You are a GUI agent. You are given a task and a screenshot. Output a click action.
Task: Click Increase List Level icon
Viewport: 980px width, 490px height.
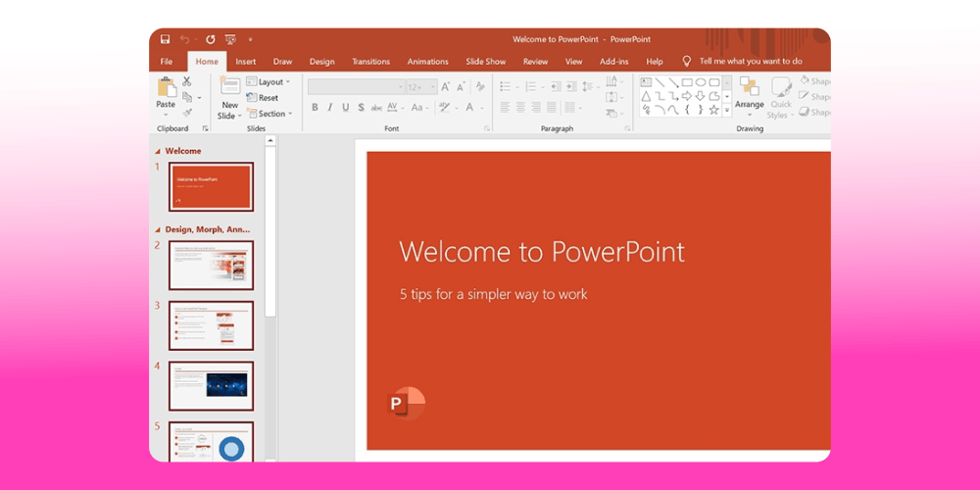click(571, 87)
